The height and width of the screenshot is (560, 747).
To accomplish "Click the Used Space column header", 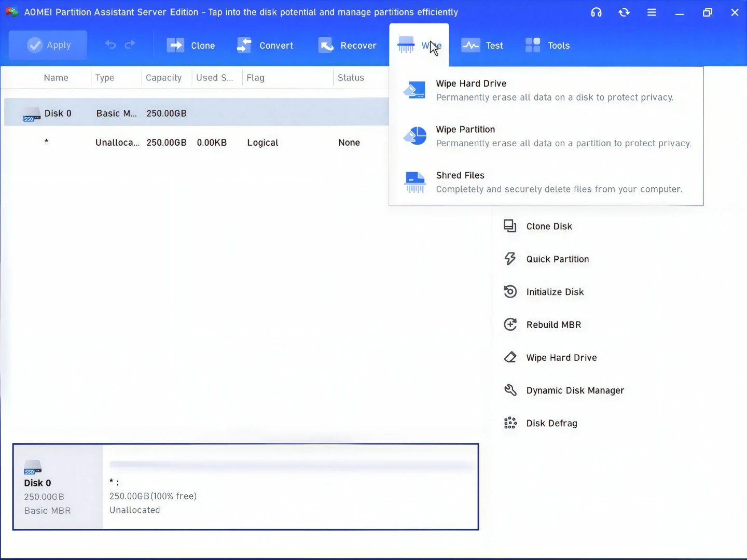I will 215,78.
